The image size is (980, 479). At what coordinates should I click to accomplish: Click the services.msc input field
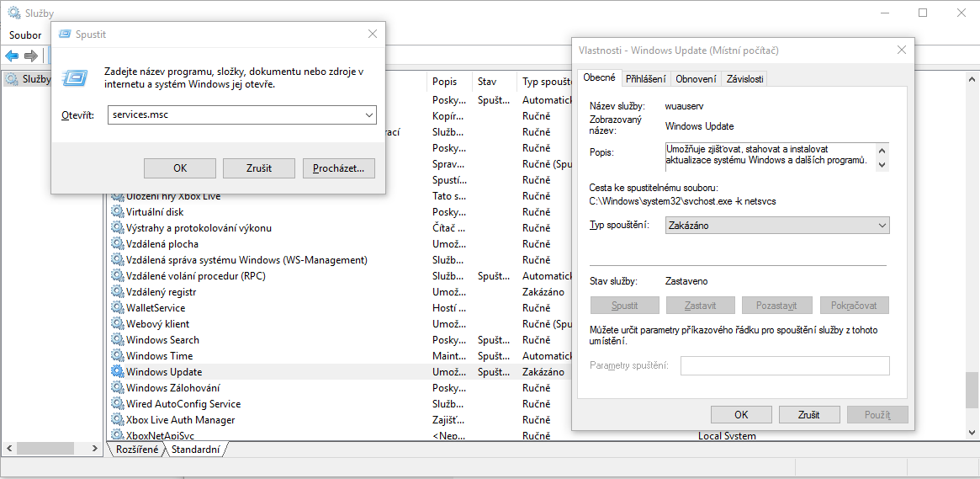pos(234,114)
